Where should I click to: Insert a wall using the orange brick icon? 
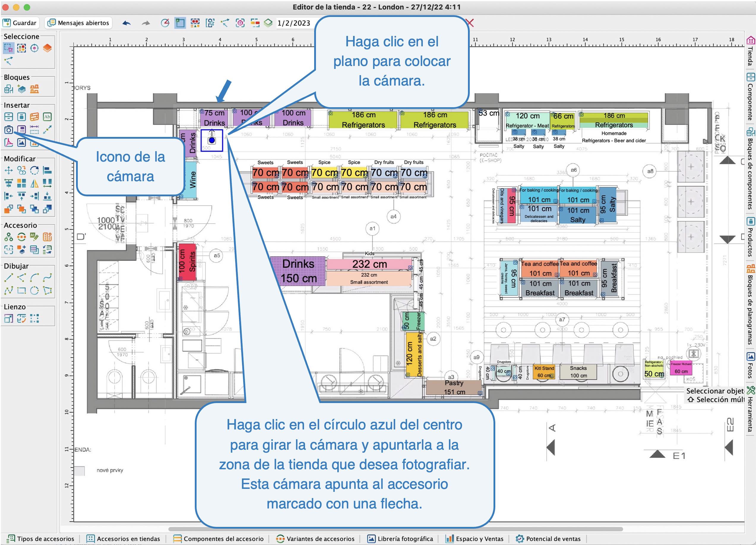[x=34, y=117]
